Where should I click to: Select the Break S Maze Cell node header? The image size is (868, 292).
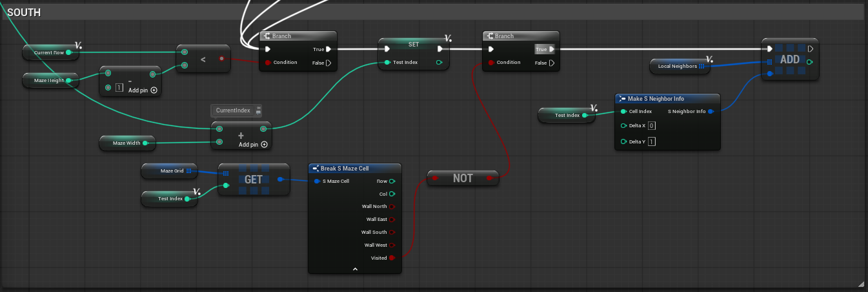pos(355,168)
